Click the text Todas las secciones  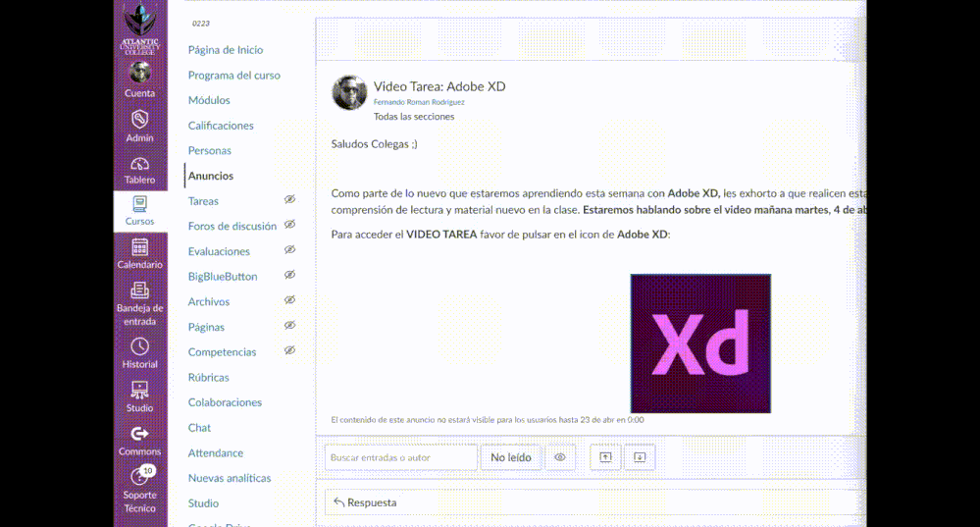414,117
